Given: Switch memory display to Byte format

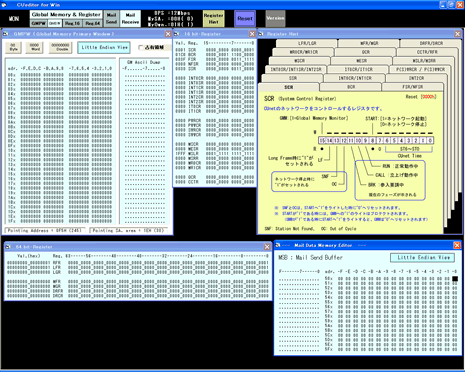Looking at the screenshot, I should click(13, 47).
